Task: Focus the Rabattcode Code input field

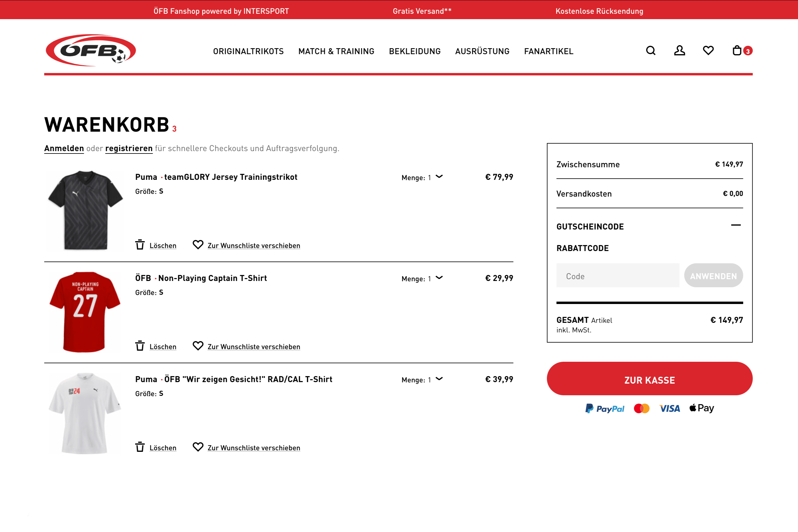Action: click(618, 276)
